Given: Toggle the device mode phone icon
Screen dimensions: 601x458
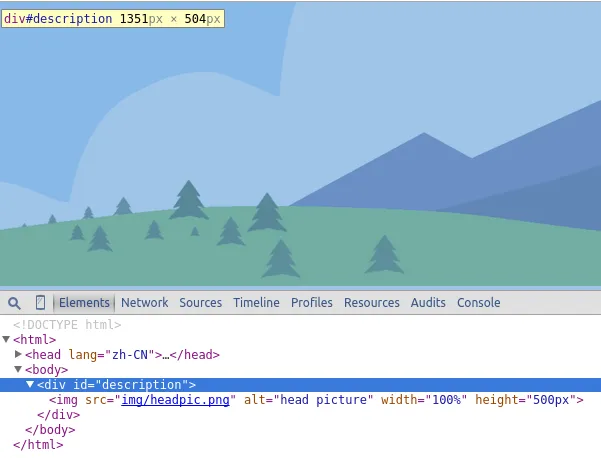Looking at the screenshot, I should point(40,303).
